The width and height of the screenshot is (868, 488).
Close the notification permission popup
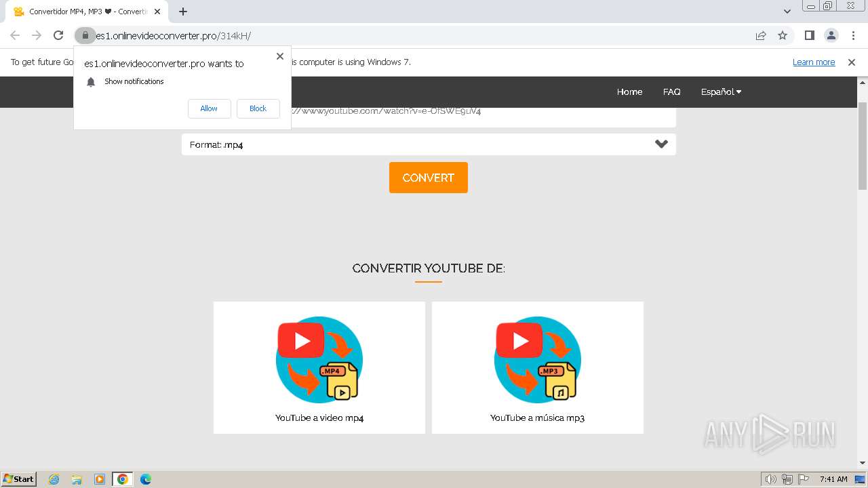(x=280, y=56)
